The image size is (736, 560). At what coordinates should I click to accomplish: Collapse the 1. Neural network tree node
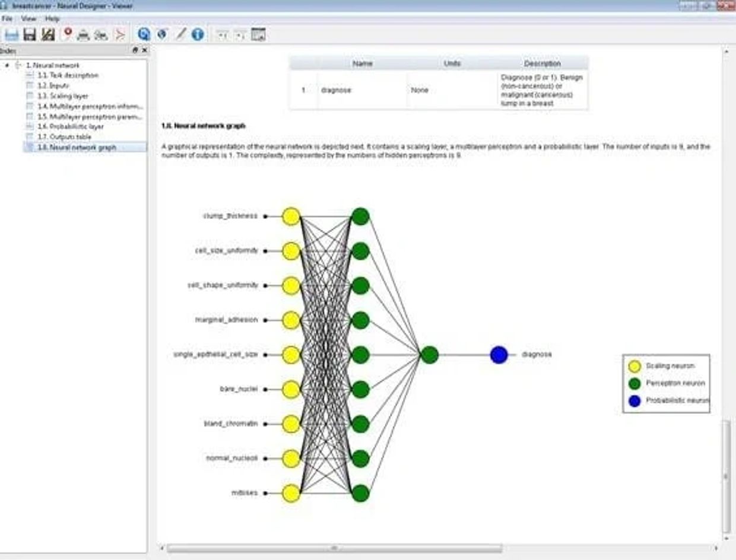[x=7, y=65]
